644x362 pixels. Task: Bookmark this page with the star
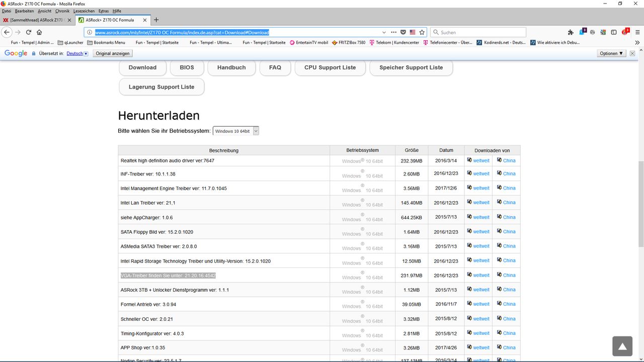[422, 32]
